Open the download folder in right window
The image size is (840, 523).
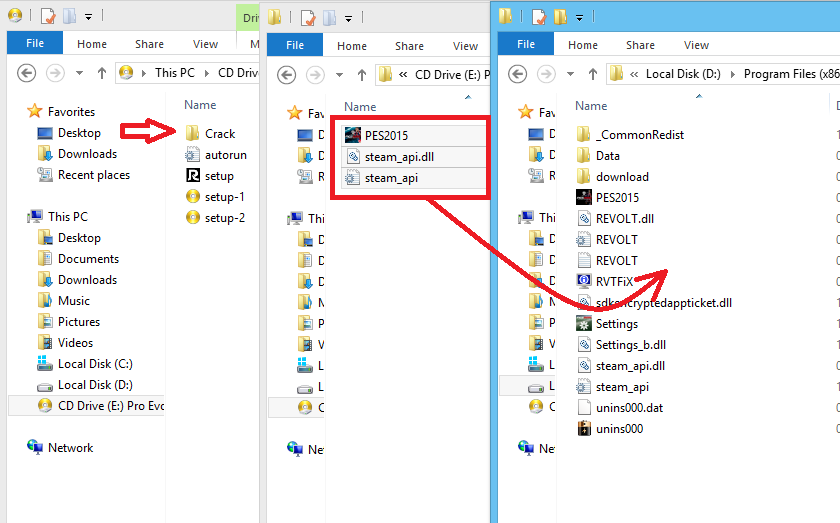(x=613, y=176)
